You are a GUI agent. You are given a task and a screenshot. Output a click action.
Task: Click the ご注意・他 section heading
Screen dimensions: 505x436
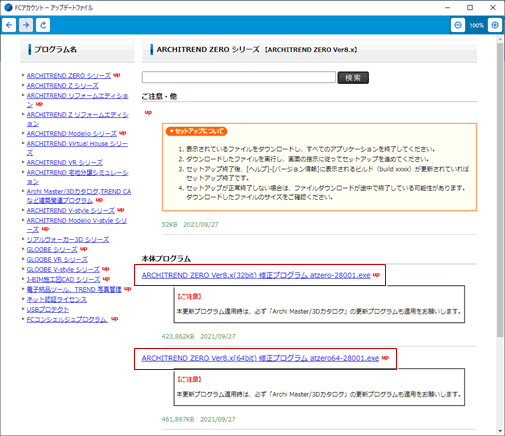[x=159, y=96]
